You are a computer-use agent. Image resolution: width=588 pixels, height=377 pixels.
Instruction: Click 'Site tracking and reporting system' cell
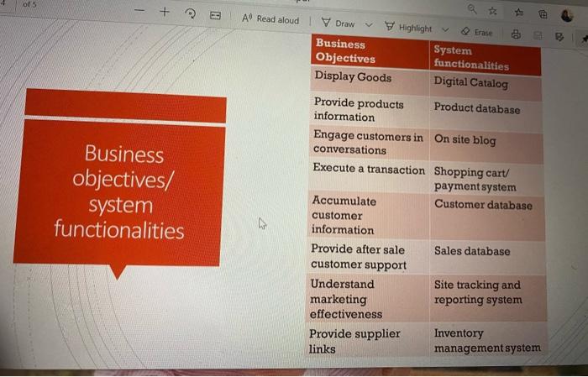click(x=487, y=298)
